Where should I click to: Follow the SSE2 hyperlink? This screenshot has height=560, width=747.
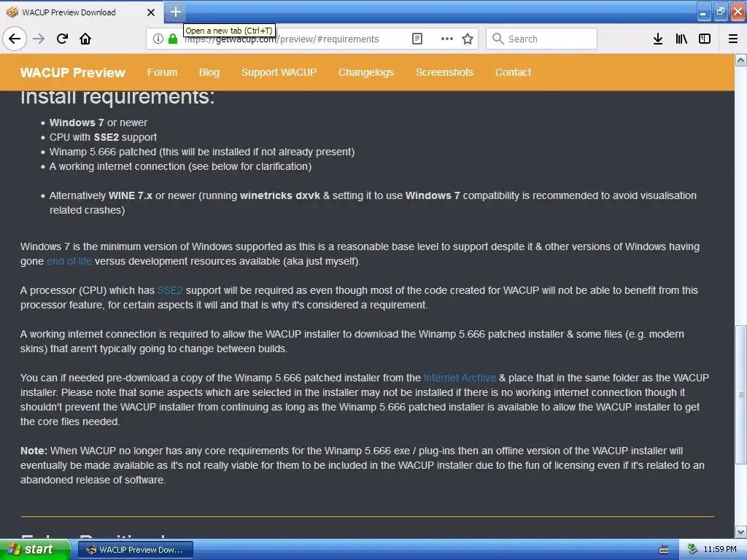point(170,290)
